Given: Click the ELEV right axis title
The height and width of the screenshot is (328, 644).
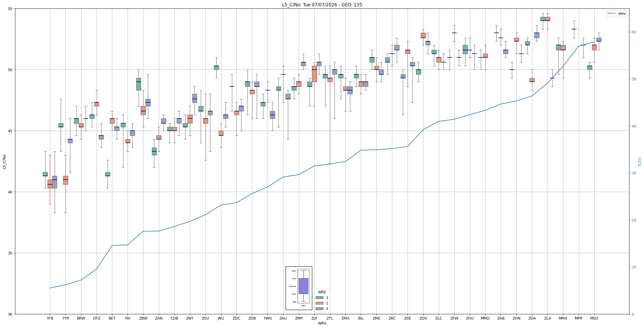Looking at the screenshot, I should point(640,162).
